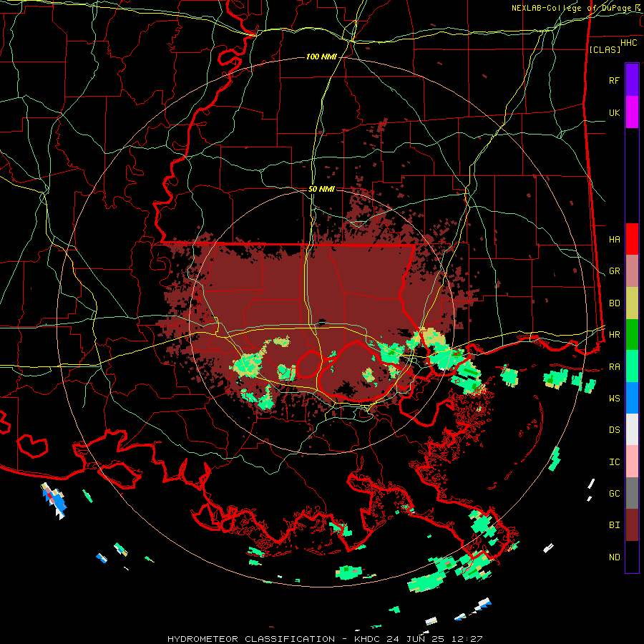Click the HHC product code label
This screenshot has width=644, height=644.
point(628,43)
